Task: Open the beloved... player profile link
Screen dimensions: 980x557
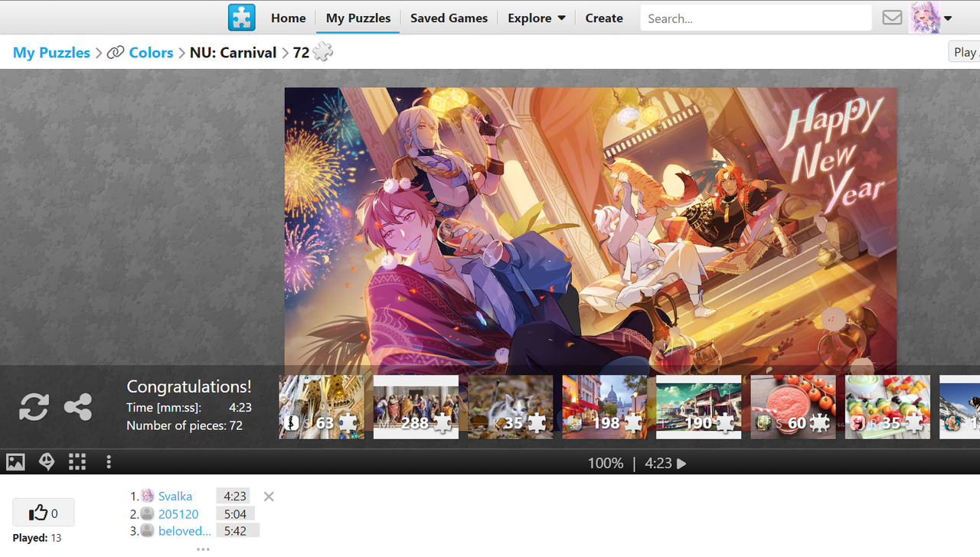Action: tap(185, 531)
